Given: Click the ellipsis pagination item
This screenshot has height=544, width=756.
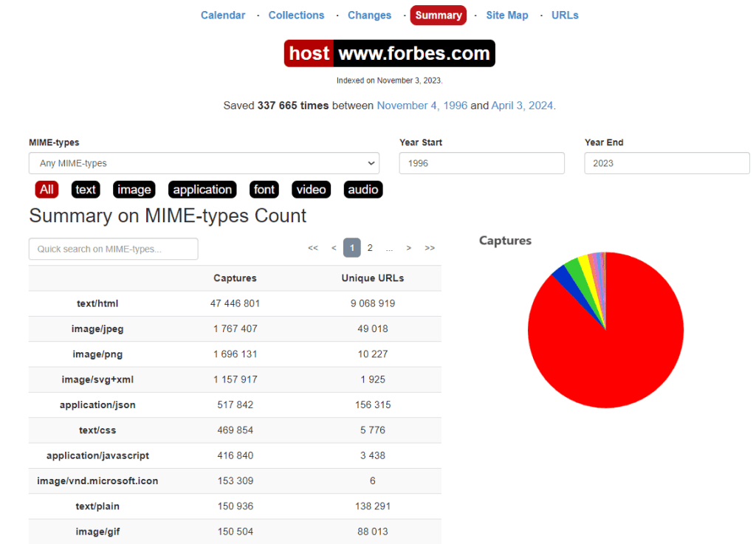Looking at the screenshot, I should (x=389, y=248).
